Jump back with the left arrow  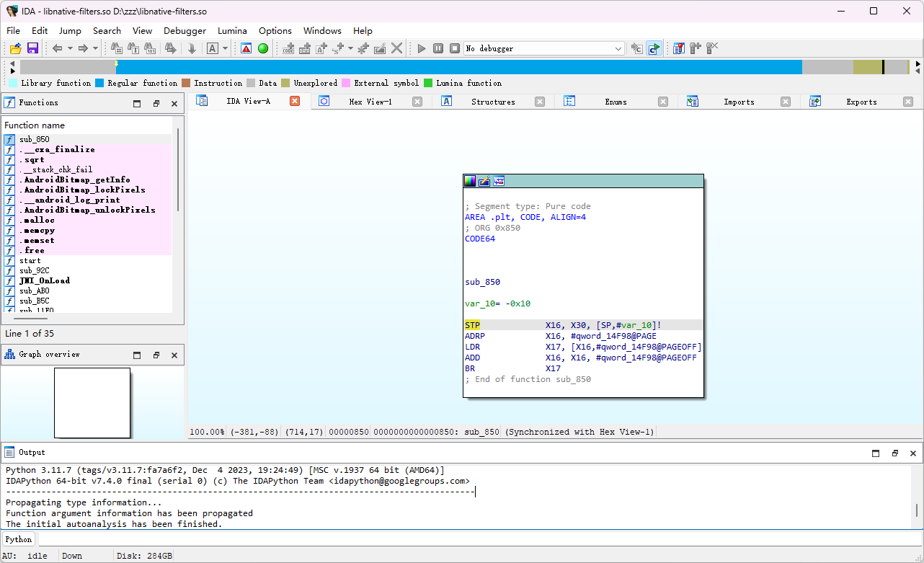pos(58,48)
